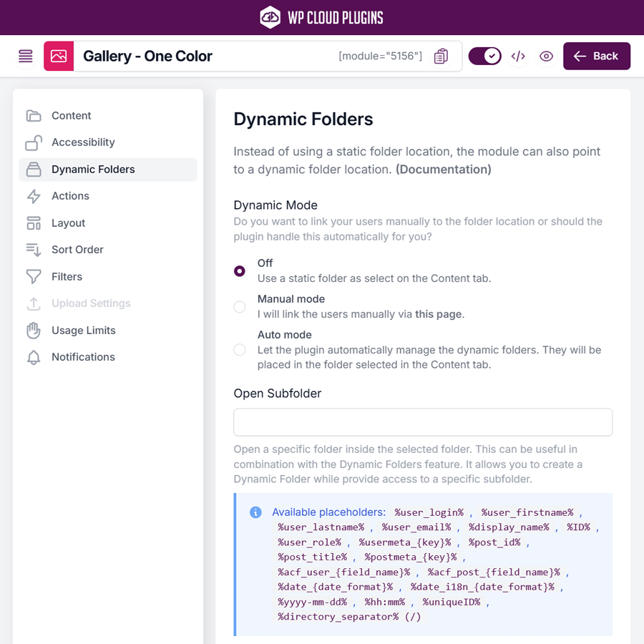644x644 pixels.
Task: Open the Documentation link
Action: tap(444, 170)
